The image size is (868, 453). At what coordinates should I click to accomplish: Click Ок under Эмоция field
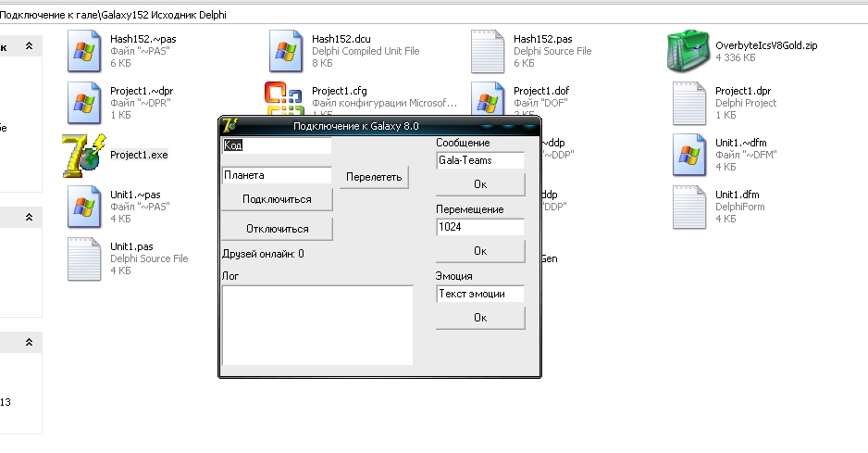[x=480, y=317]
